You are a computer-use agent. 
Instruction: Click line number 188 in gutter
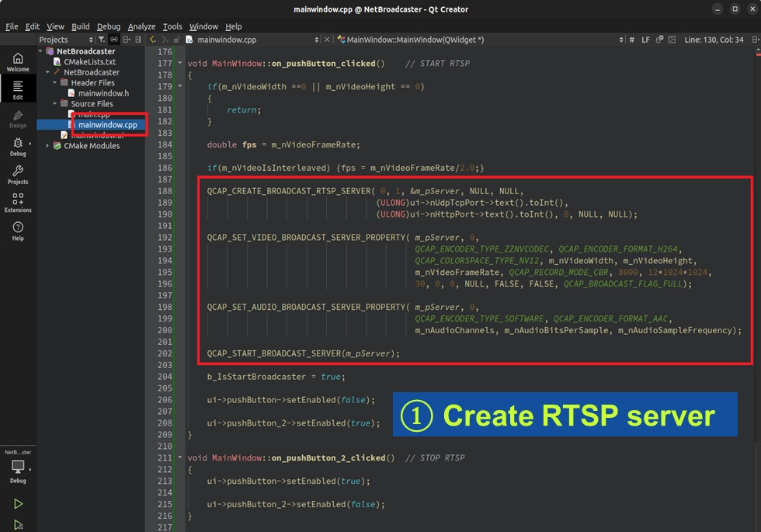point(165,191)
